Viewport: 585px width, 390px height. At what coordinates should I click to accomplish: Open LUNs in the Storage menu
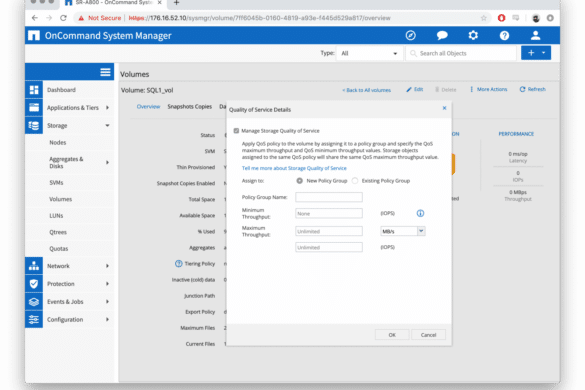point(56,216)
